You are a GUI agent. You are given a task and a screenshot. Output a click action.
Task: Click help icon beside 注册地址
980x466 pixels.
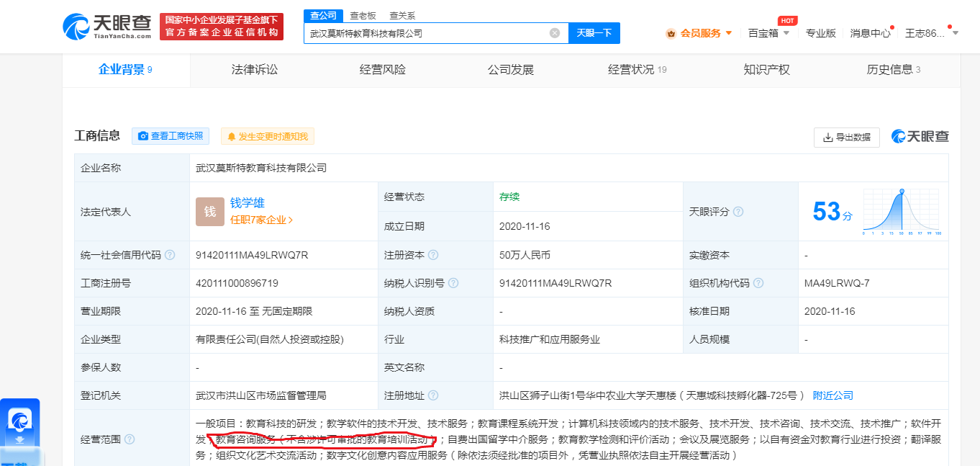coord(433,395)
